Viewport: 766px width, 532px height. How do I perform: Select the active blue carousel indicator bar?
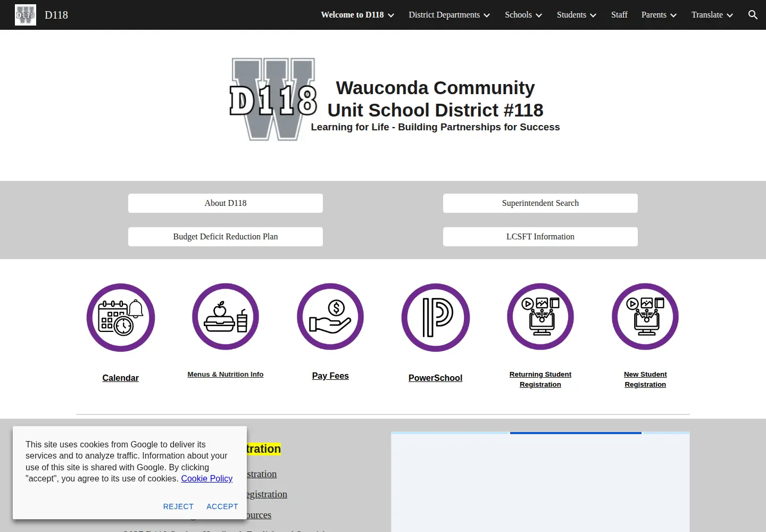(576, 433)
